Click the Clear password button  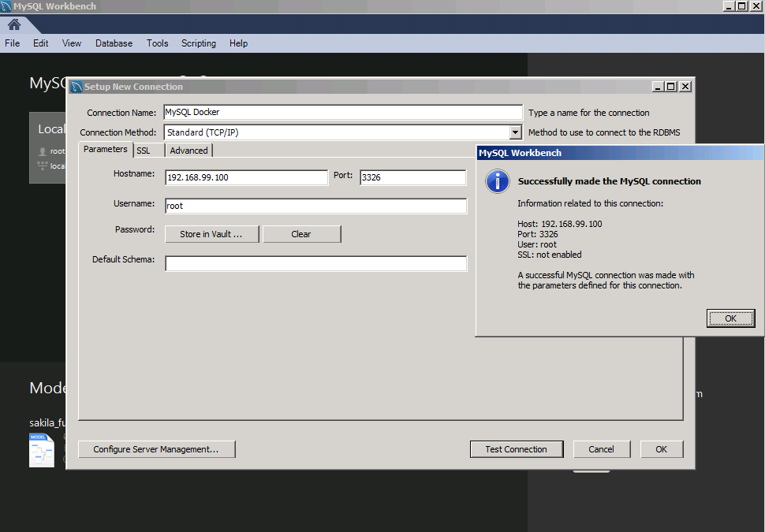click(301, 234)
